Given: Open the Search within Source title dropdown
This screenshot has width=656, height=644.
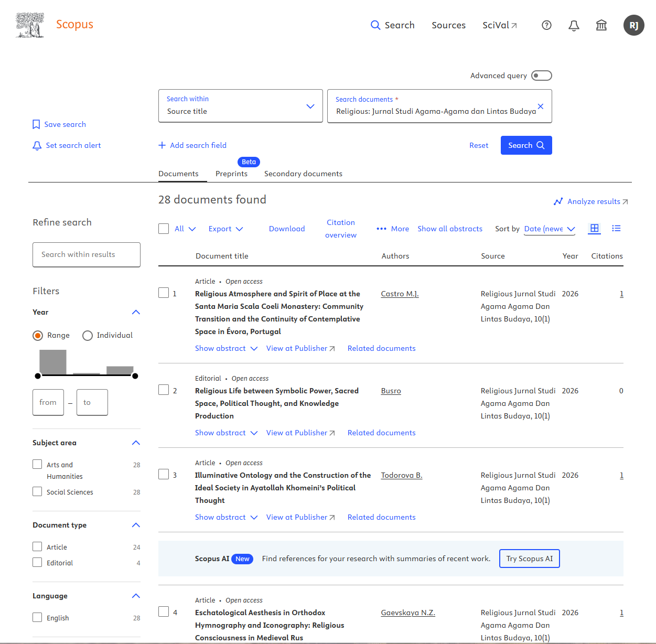Looking at the screenshot, I should [x=241, y=106].
